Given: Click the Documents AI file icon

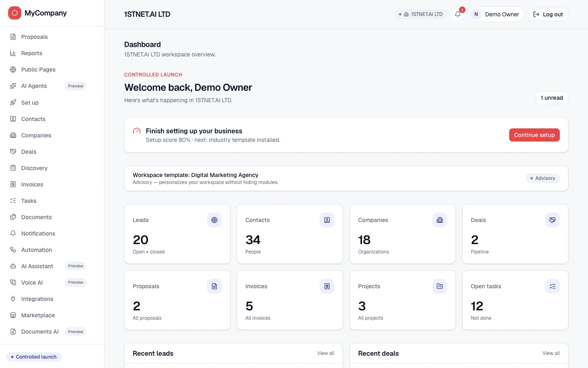Looking at the screenshot, I should pyautogui.click(x=13, y=332).
